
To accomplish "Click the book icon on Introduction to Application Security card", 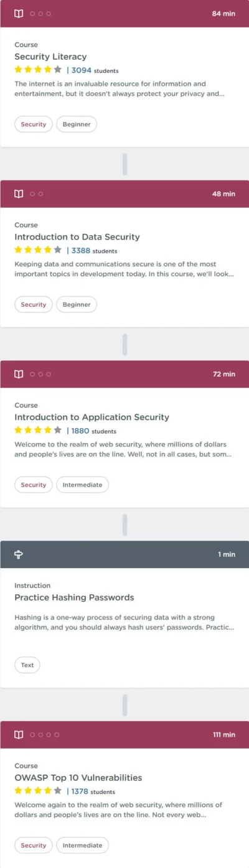I will 19,374.
